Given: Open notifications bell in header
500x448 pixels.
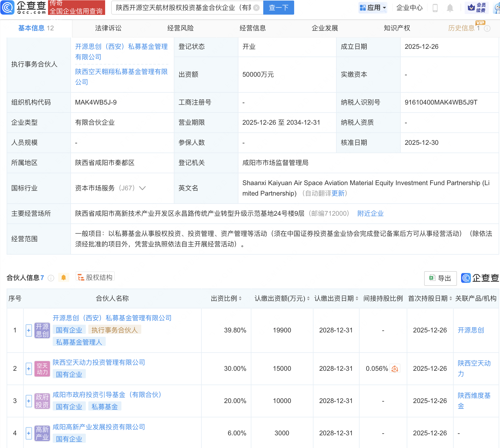Looking at the screenshot, I should [450, 8].
